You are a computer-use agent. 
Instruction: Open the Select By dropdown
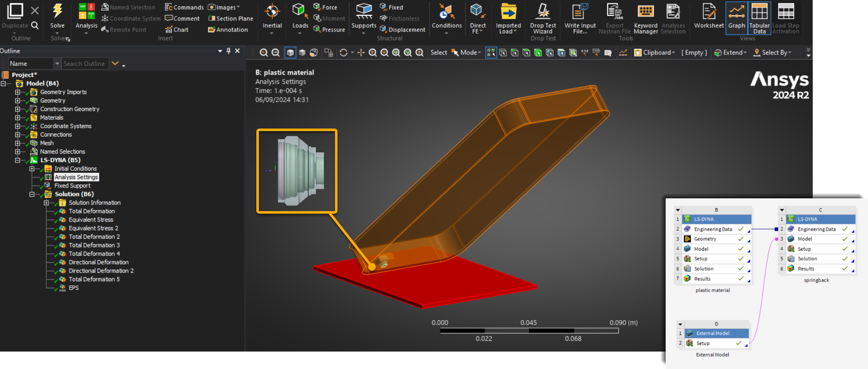[772, 52]
